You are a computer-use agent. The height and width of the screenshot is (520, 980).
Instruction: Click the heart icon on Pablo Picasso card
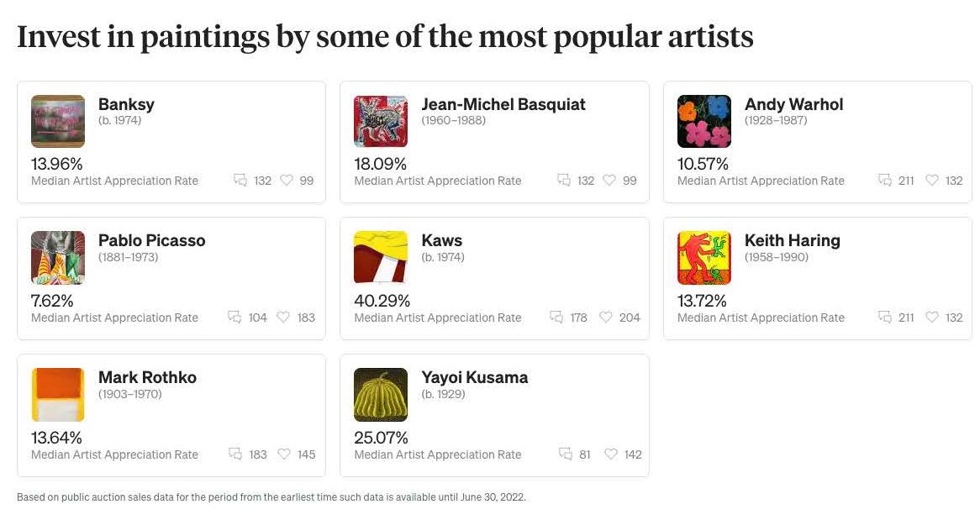(x=283, y=317)
